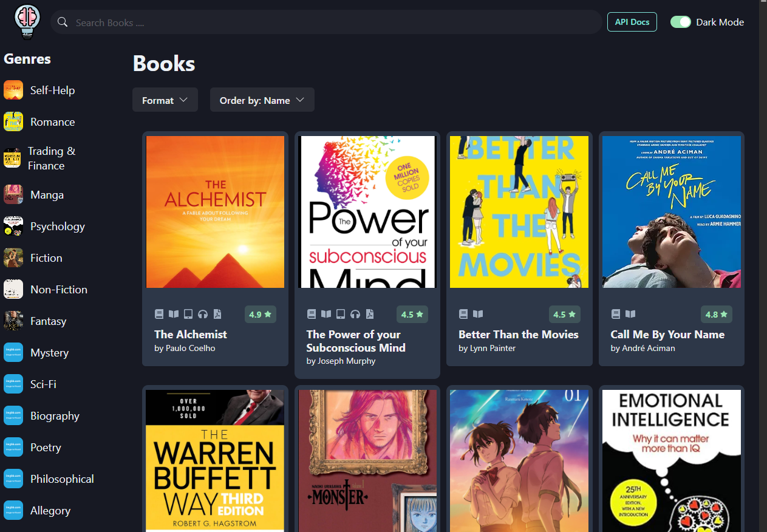Expand the Order by: Name dropdown
This screenshot has height=532, width=767.
262,100
